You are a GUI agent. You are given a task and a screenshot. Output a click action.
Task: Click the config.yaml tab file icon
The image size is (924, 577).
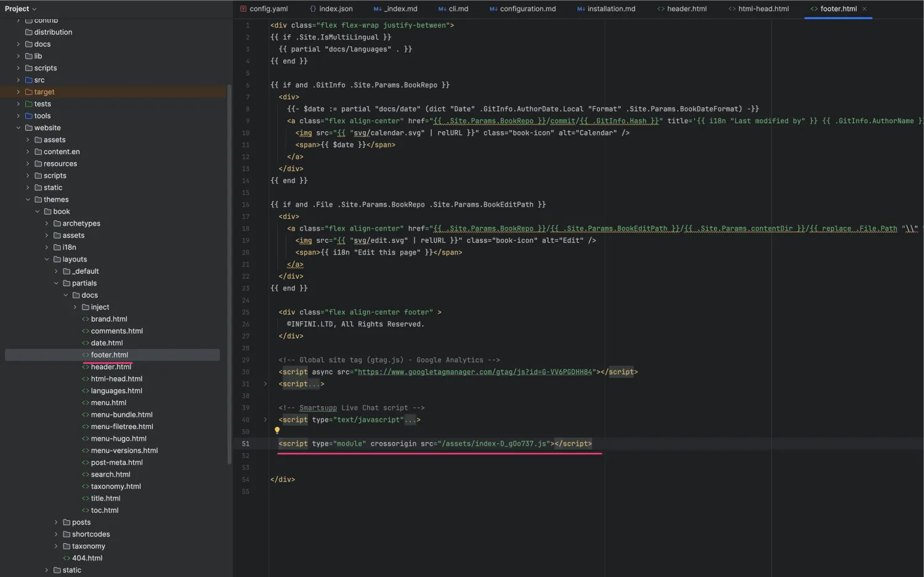pyautogui.click(x=243, y=9)
